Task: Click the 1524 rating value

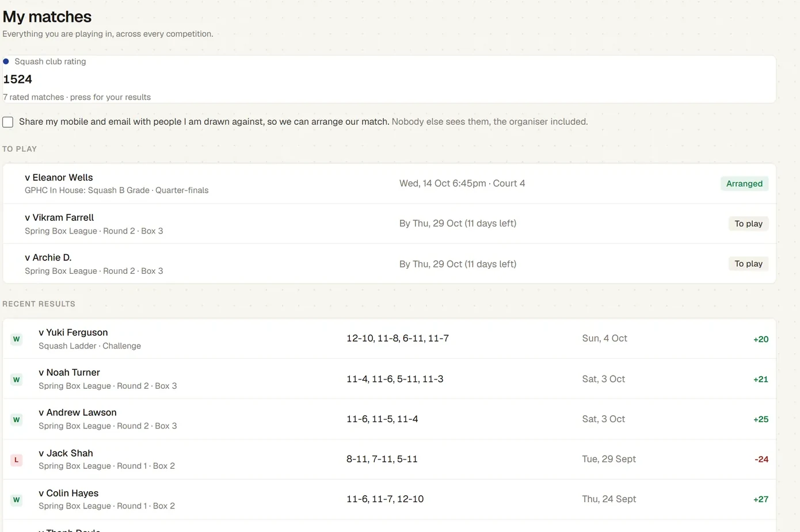Action: 18,79
